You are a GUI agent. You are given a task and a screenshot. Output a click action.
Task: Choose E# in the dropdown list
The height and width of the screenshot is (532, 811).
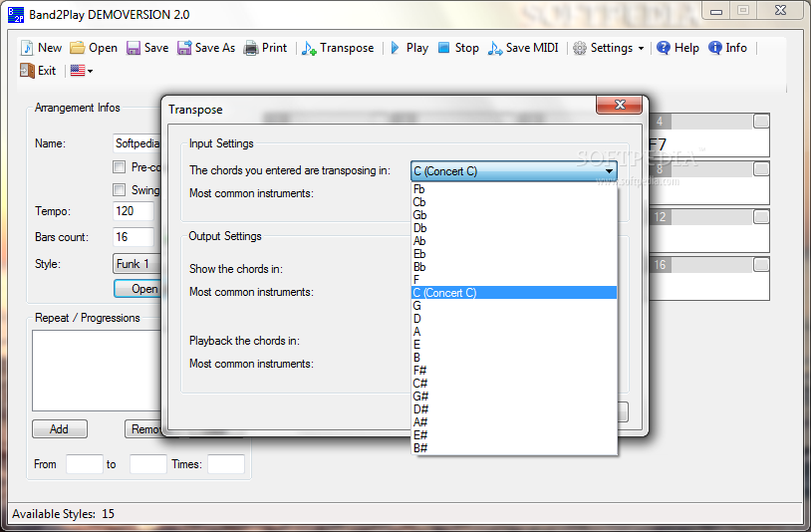click(514, 434)
